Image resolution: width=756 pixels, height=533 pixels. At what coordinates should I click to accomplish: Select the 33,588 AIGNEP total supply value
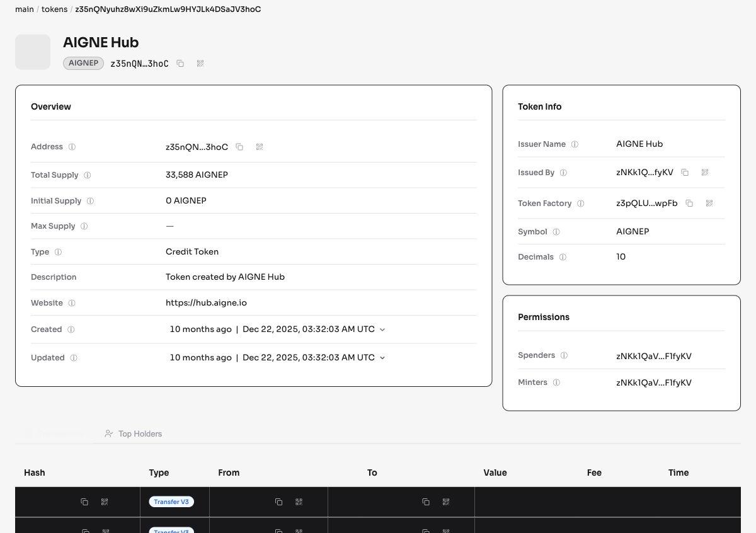click(197, 175)
